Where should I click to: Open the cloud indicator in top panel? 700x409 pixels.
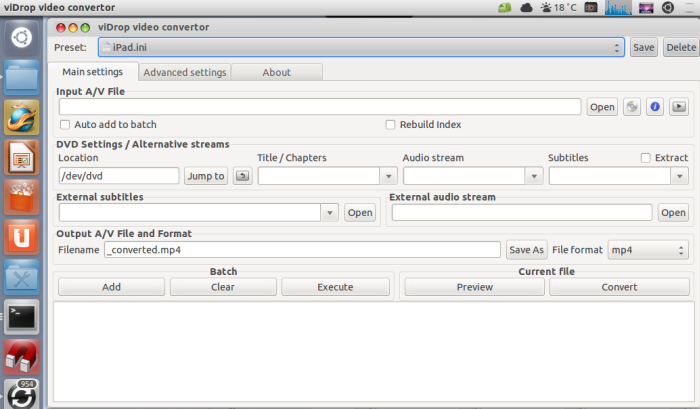pos(526,8)
